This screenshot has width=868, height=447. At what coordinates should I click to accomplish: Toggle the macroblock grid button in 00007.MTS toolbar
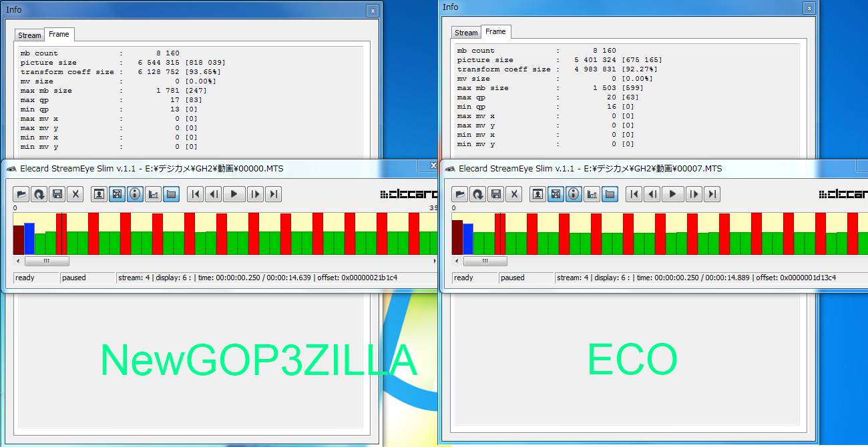click(x=556, y=194)
